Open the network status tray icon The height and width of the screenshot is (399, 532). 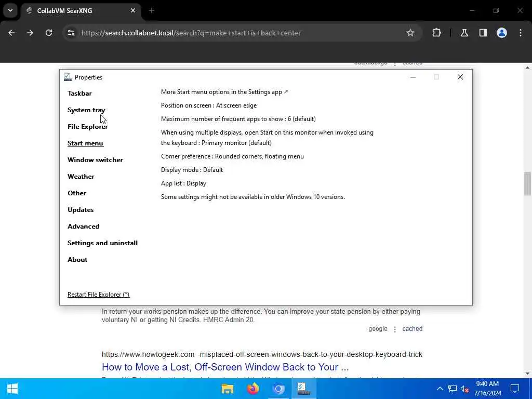coord(453,389)
